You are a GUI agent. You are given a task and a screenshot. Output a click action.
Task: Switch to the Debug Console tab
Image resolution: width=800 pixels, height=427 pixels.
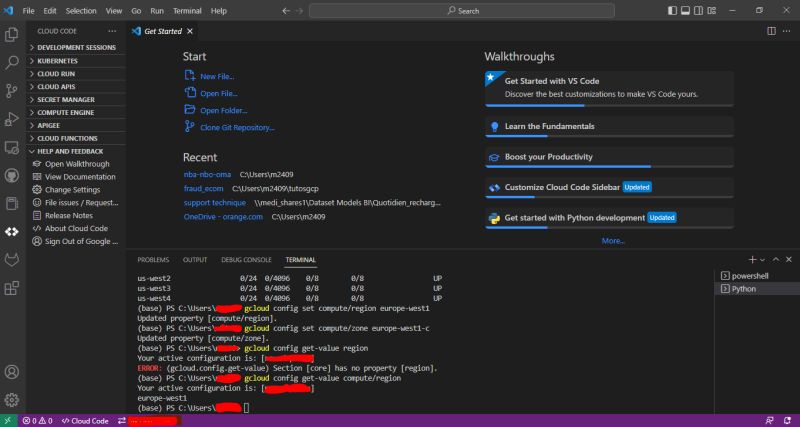[246, 260]
